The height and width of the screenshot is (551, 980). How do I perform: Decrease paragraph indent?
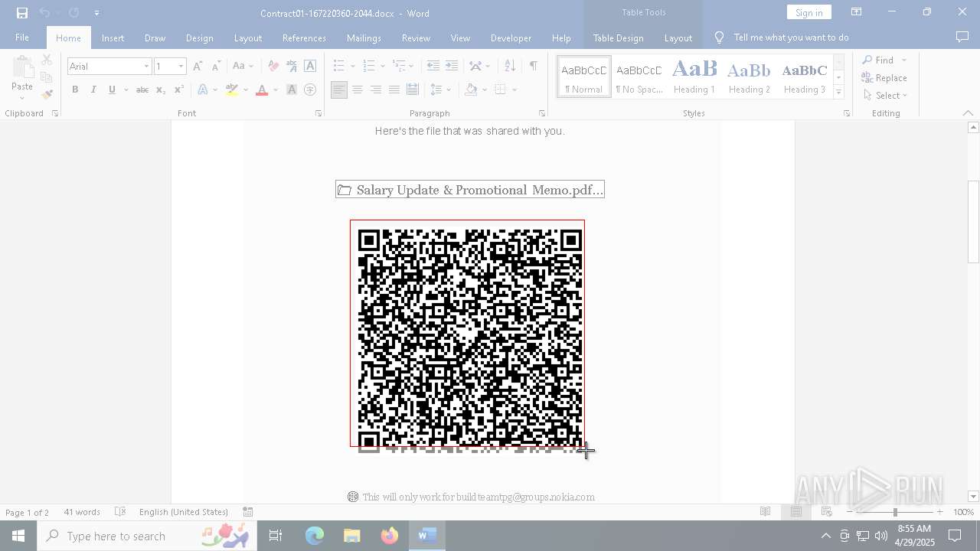tap(433, 67)
